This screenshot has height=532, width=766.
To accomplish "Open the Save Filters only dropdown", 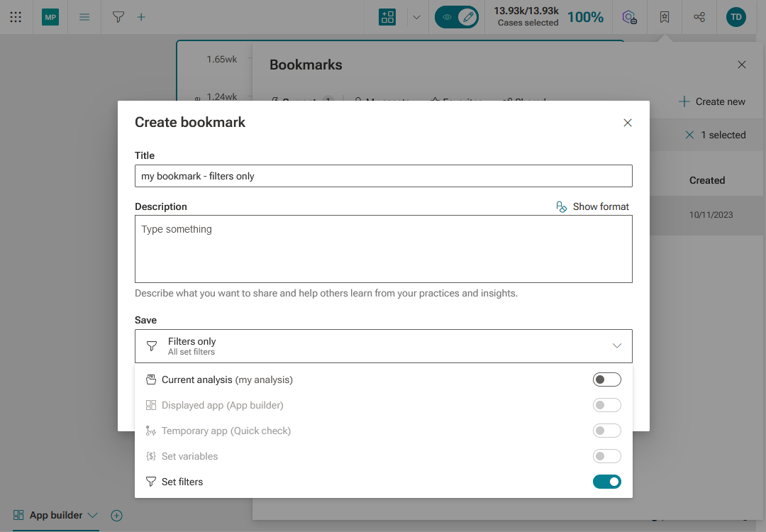I will (x=384, y=346).
